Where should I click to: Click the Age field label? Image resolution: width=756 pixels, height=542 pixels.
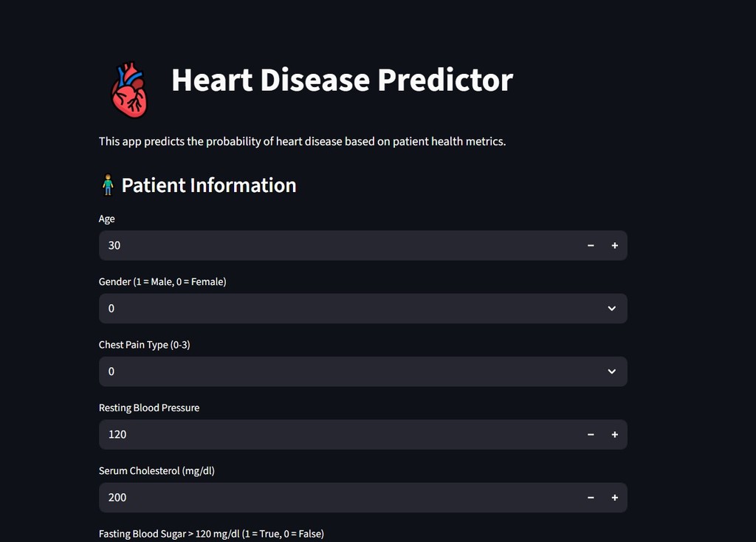(107, 219)
